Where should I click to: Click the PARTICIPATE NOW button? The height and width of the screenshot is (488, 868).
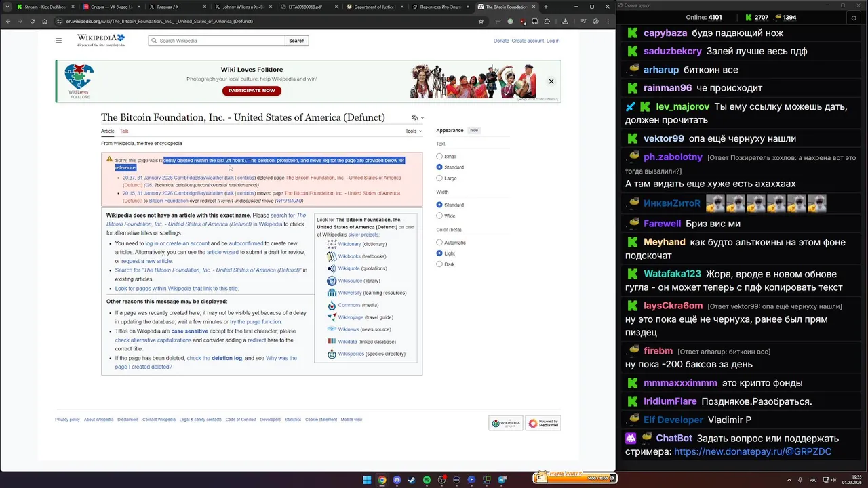point(252,91)
